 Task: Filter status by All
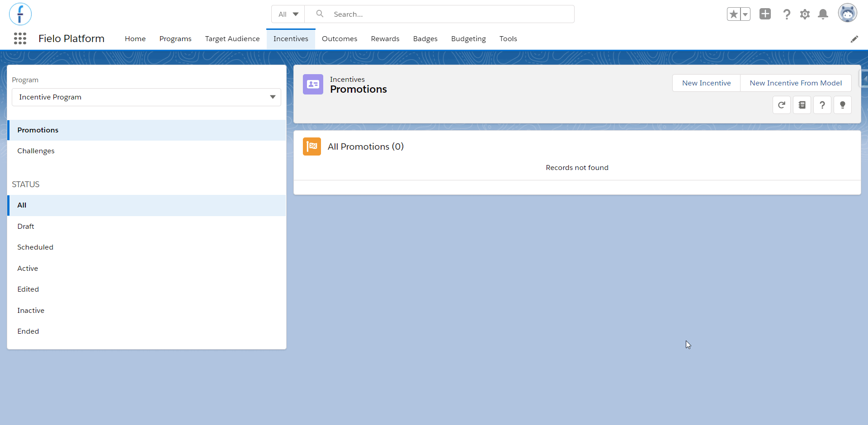[147, 205]
